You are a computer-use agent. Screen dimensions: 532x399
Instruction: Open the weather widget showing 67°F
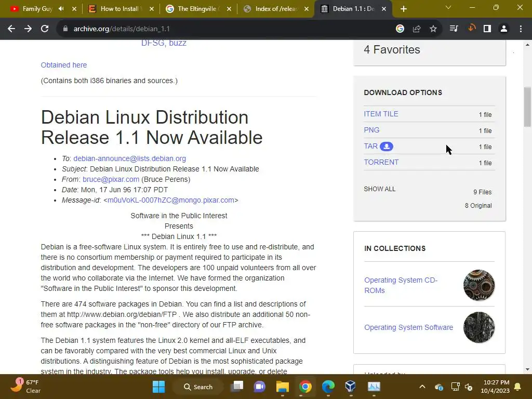pos(26,387)
